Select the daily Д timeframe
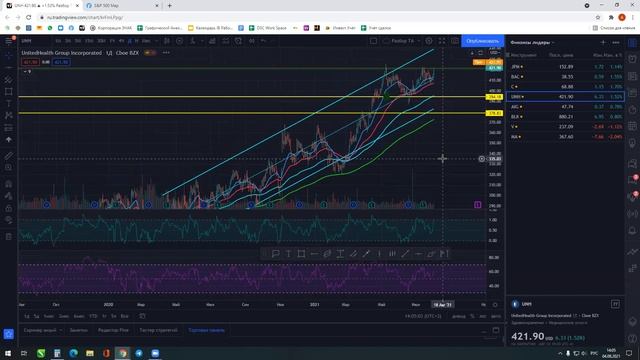This screenshot has width=640, height=360. point(129,41)
